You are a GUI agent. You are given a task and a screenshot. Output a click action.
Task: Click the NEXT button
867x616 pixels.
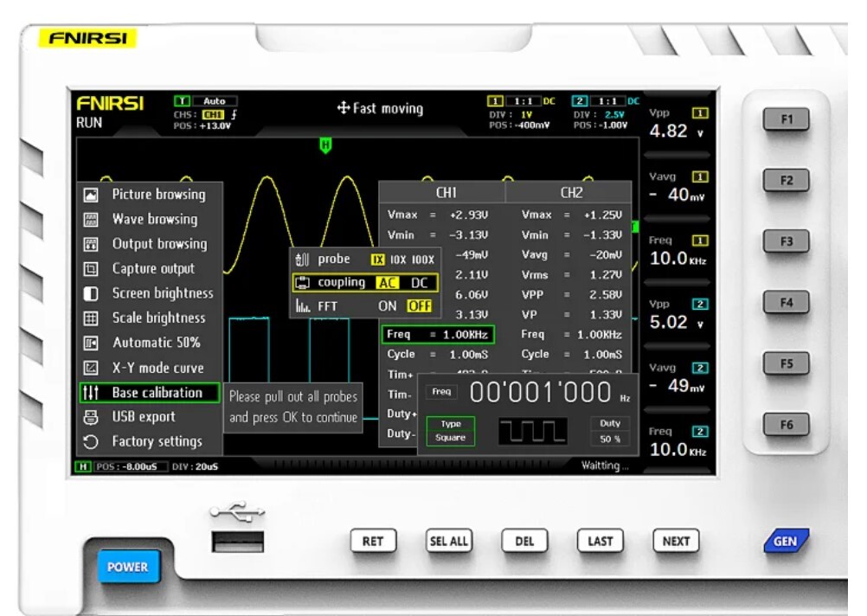click(x=677, y=541)
